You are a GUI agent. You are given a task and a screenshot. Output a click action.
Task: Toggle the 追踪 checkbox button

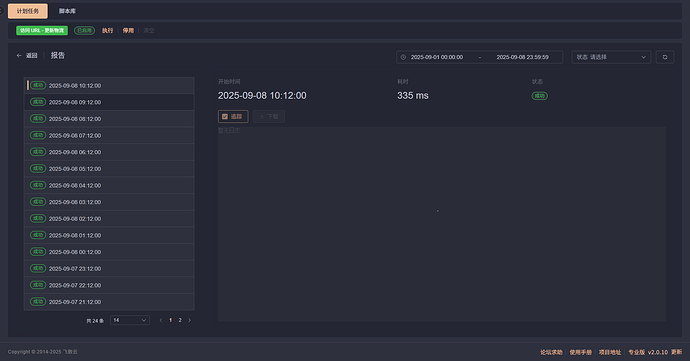pyautogui.click(x=233, y=116)
